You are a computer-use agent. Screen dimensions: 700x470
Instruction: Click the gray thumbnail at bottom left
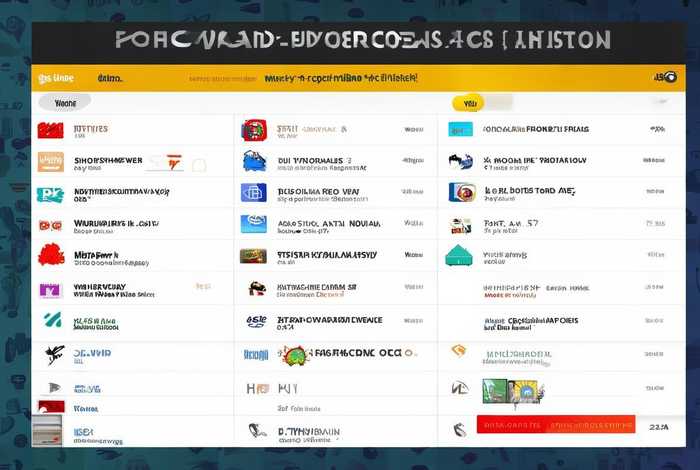point(48,431)
